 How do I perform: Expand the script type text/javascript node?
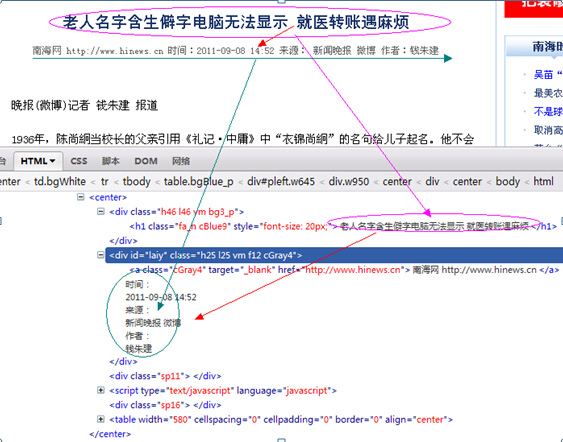tap(101, 390)
